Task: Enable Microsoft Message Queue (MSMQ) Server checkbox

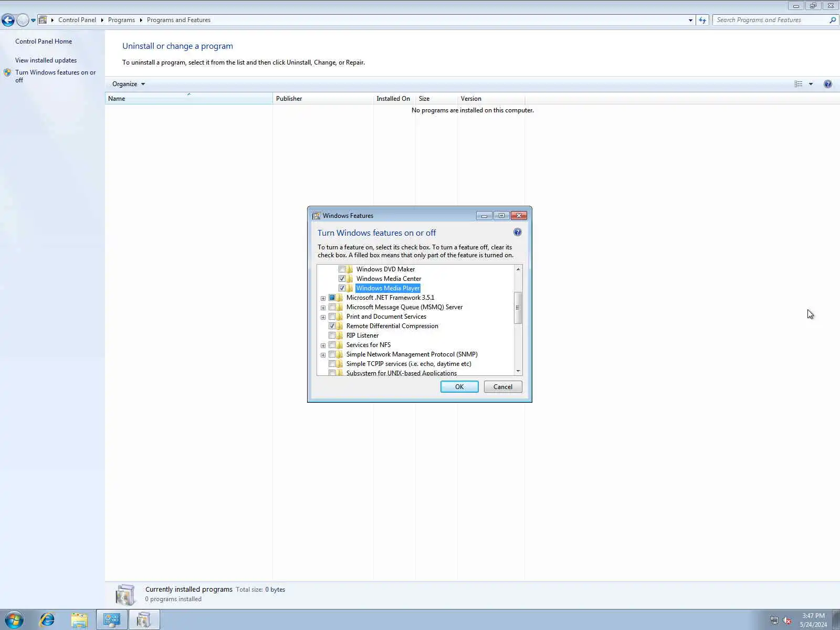Action: tap(332, 307)
